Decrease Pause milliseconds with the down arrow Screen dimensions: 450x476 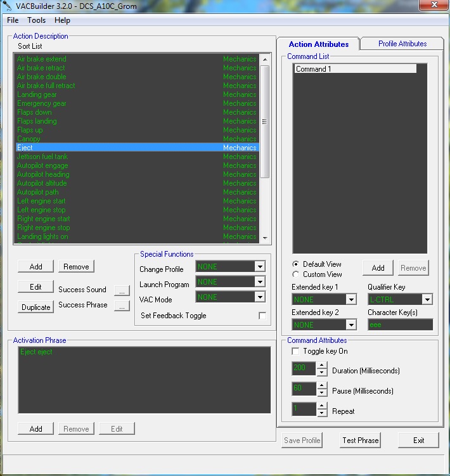pyautogui.click(x=321, y=392)
